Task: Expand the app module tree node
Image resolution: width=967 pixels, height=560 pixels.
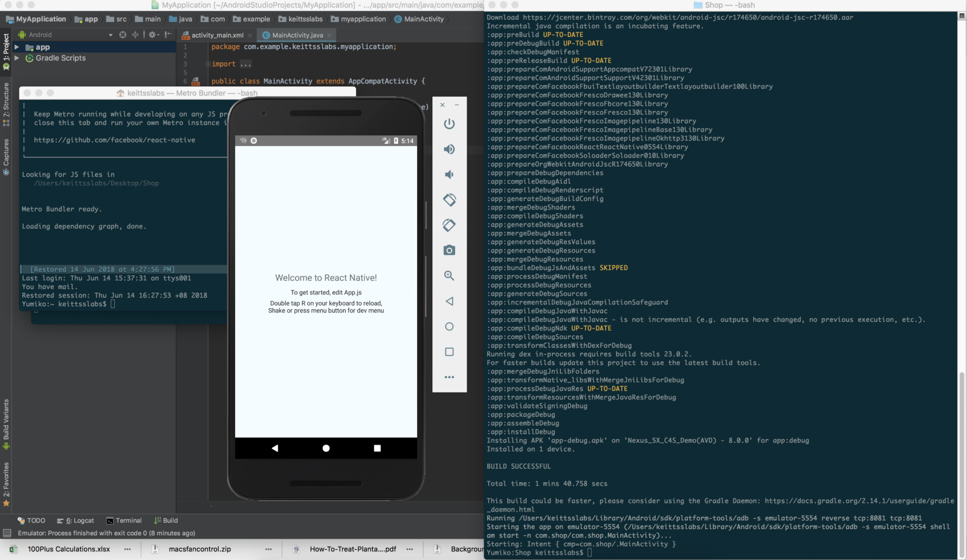Action: coord(17,47)
